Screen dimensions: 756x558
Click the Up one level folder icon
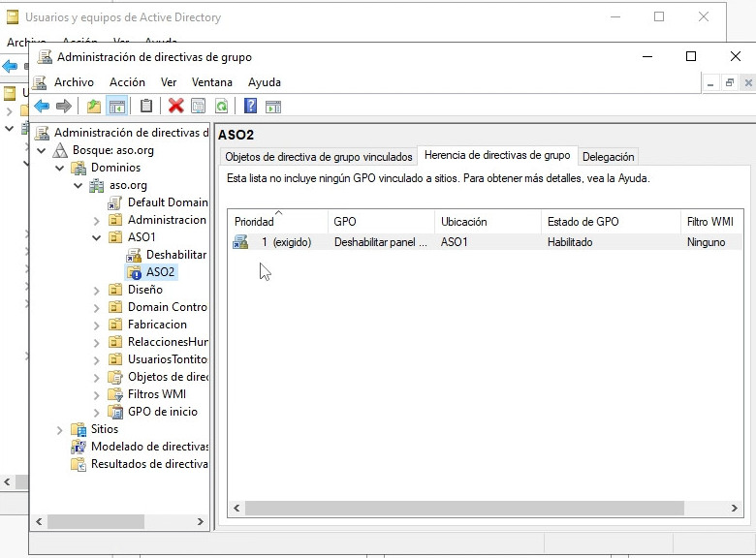(93, 107)
